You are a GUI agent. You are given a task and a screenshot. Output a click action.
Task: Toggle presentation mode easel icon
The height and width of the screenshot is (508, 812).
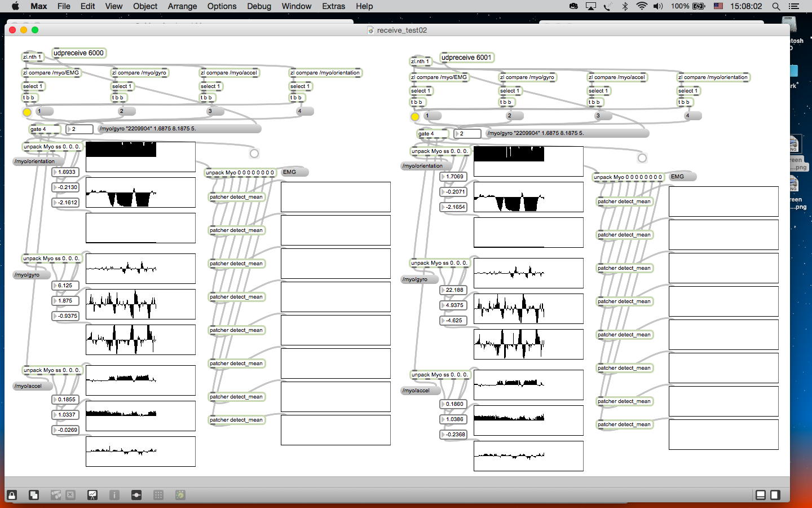pos(92,495)
